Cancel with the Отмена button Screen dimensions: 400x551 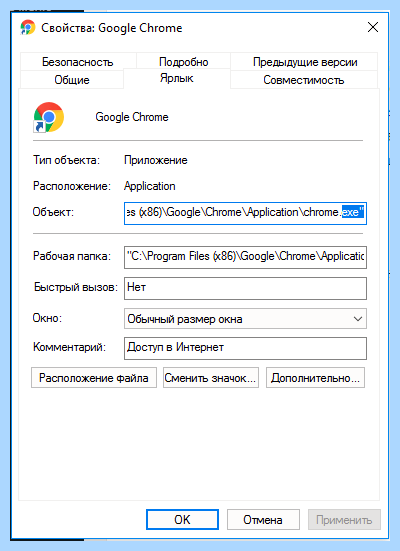(x=263, y=519)
